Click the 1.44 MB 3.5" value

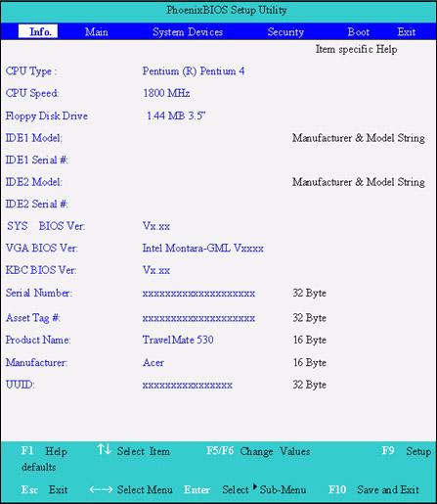176,115
